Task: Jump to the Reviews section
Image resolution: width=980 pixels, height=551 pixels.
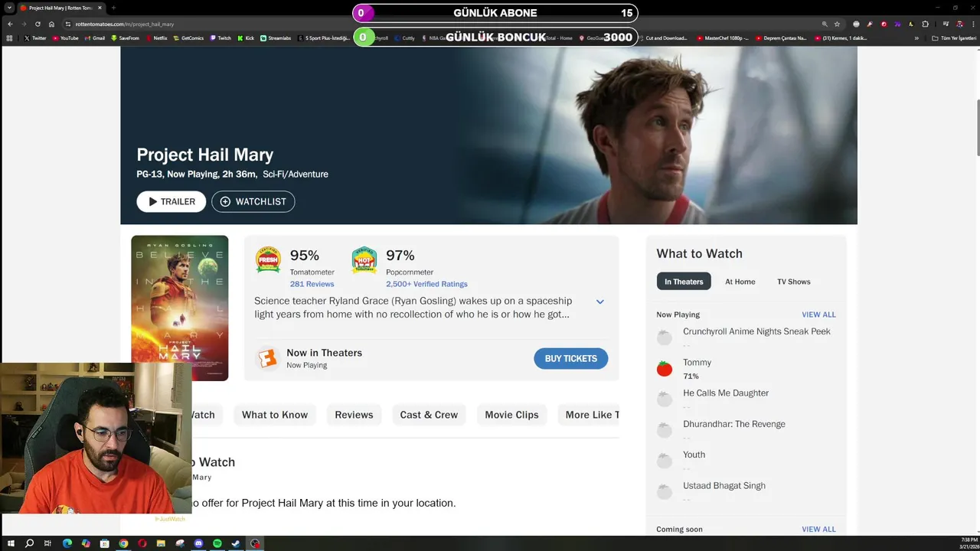Action: (354, 415)
